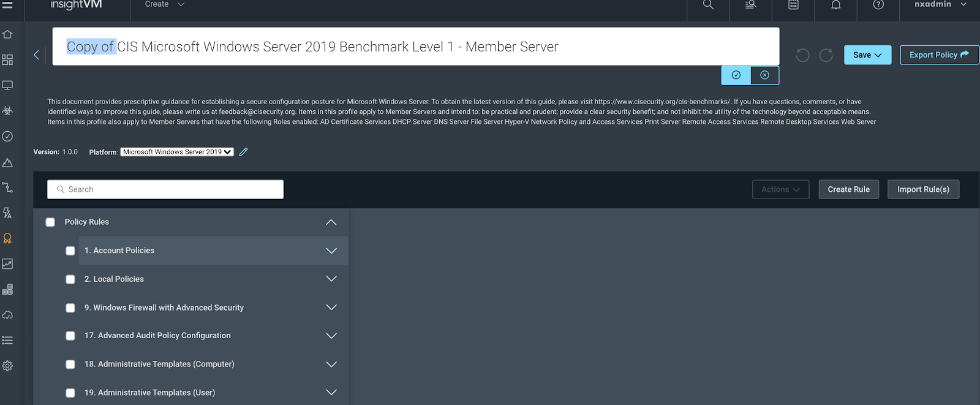Expand 9. Windows Firewall with Advanced Security
980x405 pixels.
tap(331, 308)
